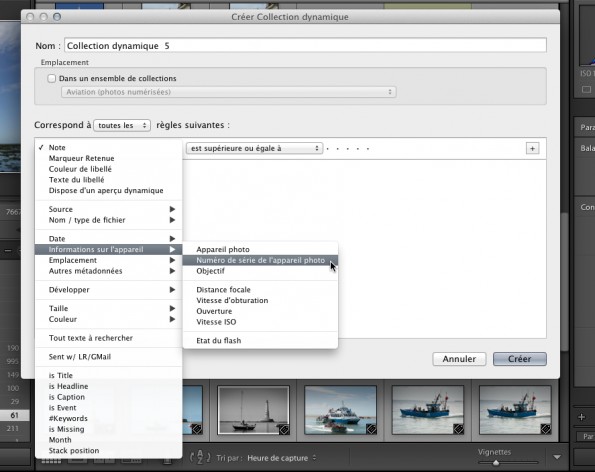Viewport: 595px width, 472px height.
Task: Select Numéro de série de l'appareil photo
Action: pyautogui.click(x=260, y=260)
